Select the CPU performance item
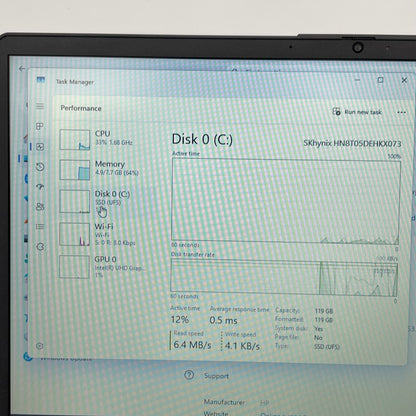 click(x=106, y=139)
